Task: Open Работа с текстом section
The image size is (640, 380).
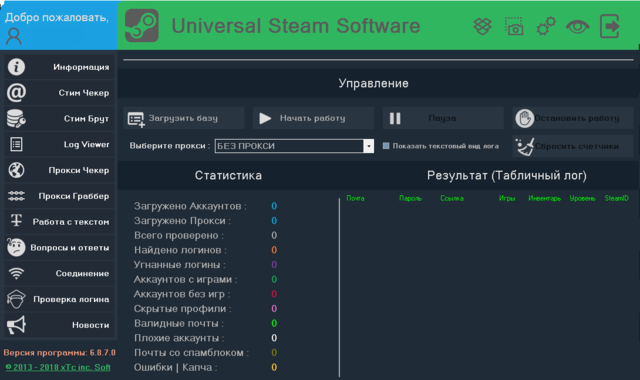Action: 60,222
